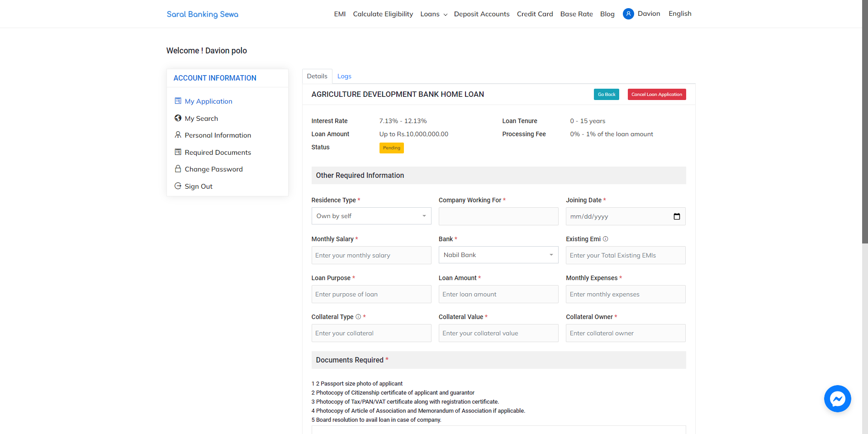Viewport: 868px width, 434px height.
Task: Click the Go Back button
Action: (x=607, y=94)
